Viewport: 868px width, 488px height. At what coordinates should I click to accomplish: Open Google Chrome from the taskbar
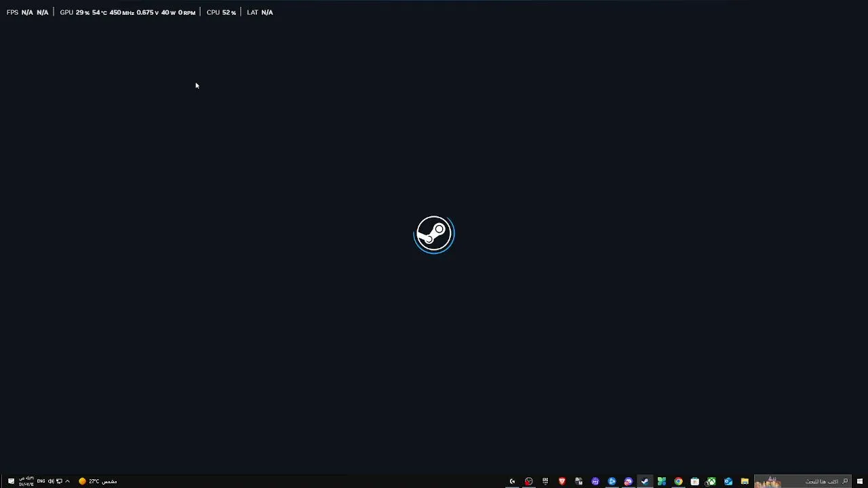pos(678,481)
